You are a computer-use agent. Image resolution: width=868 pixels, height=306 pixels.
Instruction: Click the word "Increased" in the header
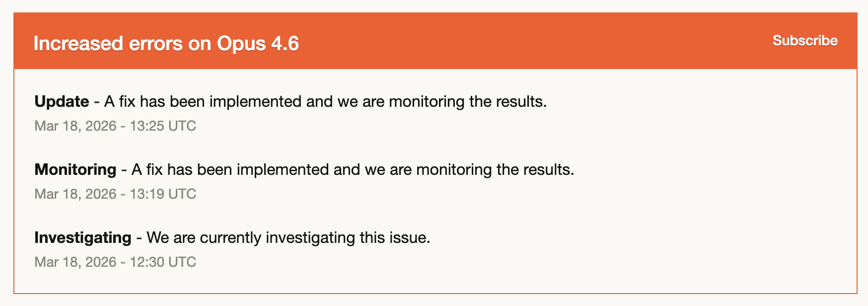(78, 44)
